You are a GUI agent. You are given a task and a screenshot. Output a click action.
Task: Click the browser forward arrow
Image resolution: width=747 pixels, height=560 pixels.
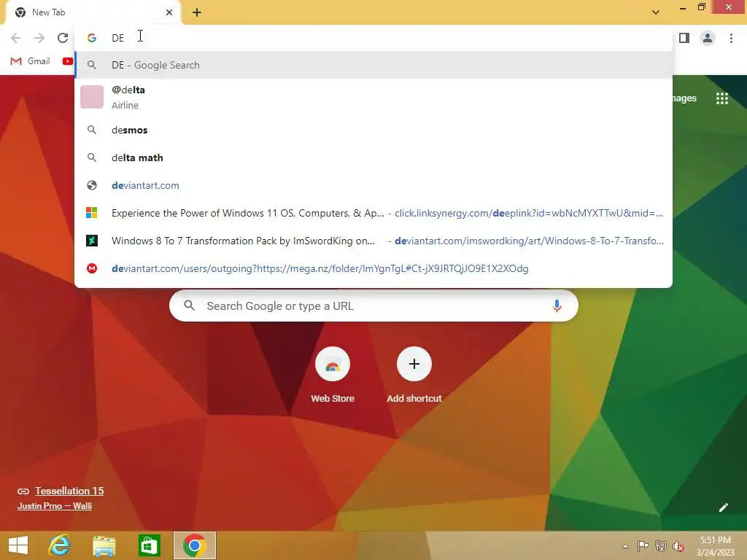[39, 38]
